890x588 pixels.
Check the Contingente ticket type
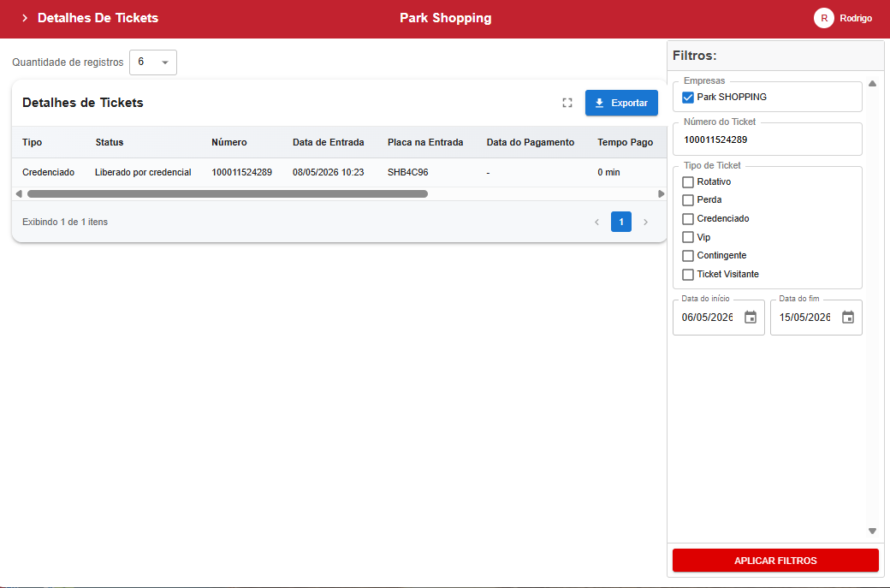coord(688,256)
